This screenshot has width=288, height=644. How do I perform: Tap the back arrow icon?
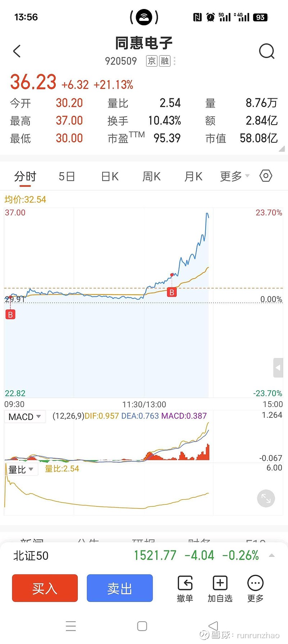pos(17,51)
